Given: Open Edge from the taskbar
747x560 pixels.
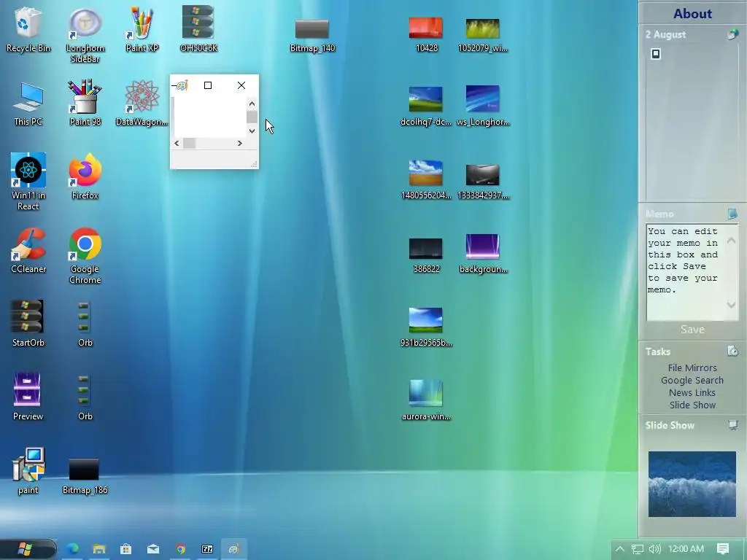Looking at the screenshot, I should [72, 549].
